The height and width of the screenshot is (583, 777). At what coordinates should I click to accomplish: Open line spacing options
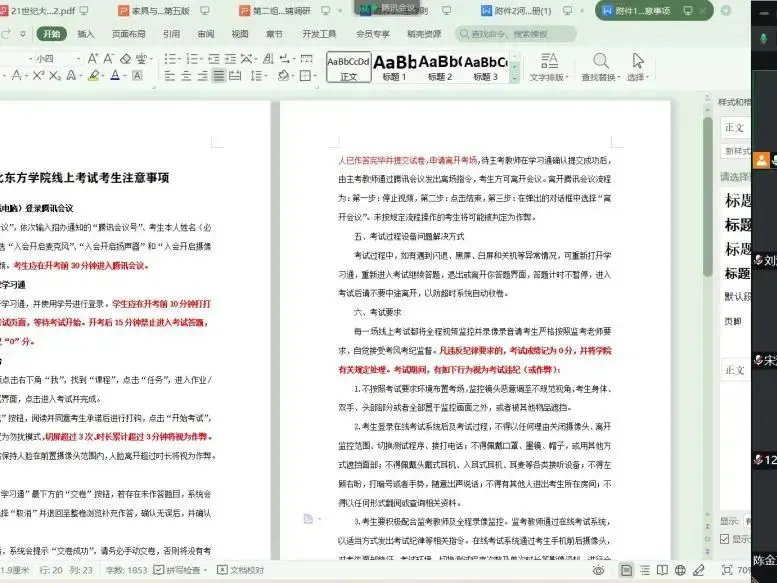tap(256, 76)
